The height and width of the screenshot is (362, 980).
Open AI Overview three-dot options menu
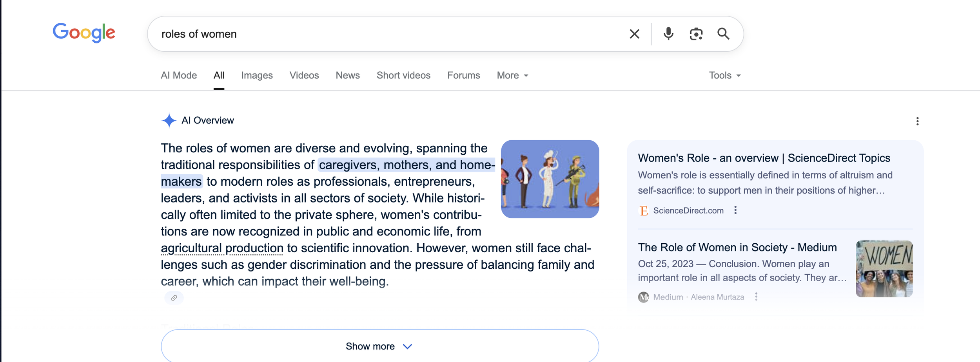917,121
